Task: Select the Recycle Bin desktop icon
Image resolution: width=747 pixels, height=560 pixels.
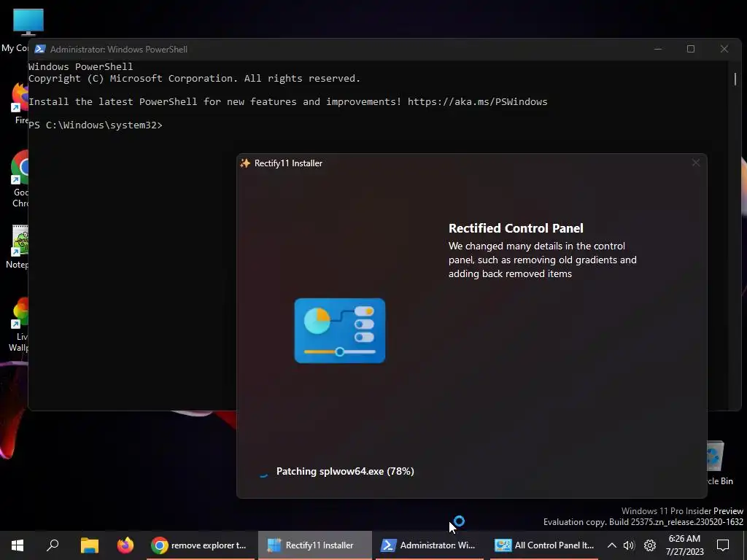Action: point(720,463)
